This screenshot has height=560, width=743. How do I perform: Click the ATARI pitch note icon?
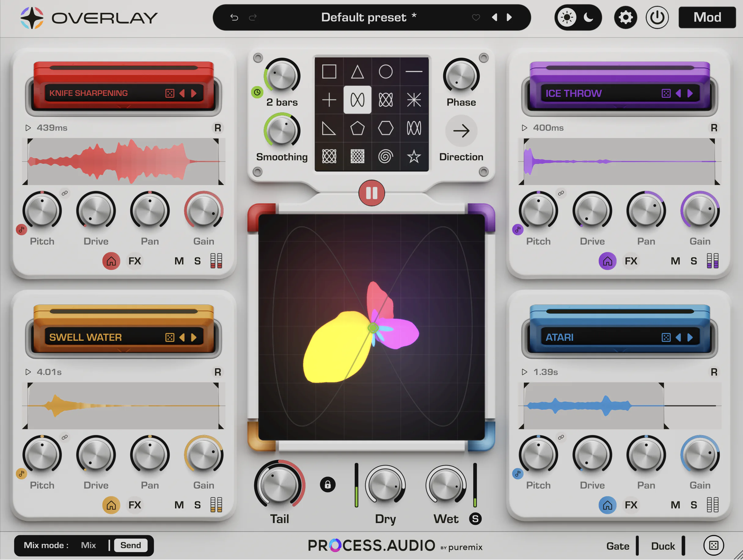(518, 474)
